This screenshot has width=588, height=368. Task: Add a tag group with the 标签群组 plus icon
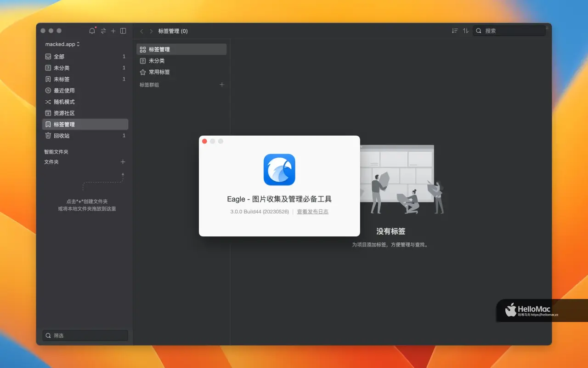click(222, 85)
